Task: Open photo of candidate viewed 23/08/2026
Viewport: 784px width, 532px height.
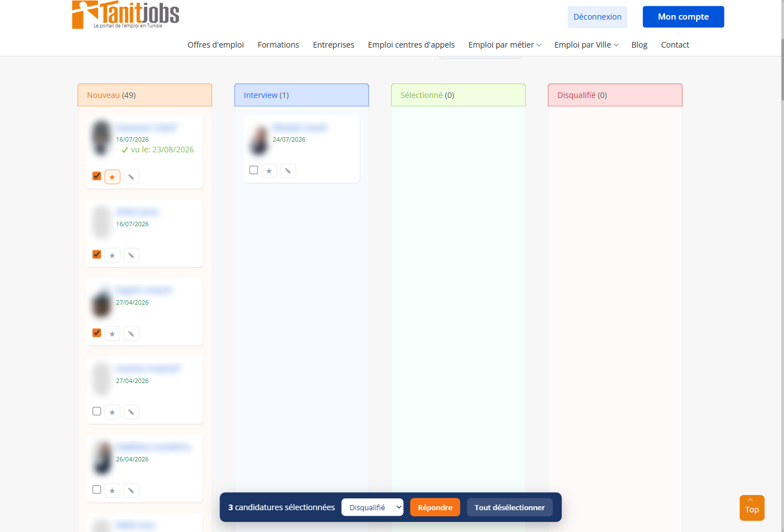Action: 101,138
